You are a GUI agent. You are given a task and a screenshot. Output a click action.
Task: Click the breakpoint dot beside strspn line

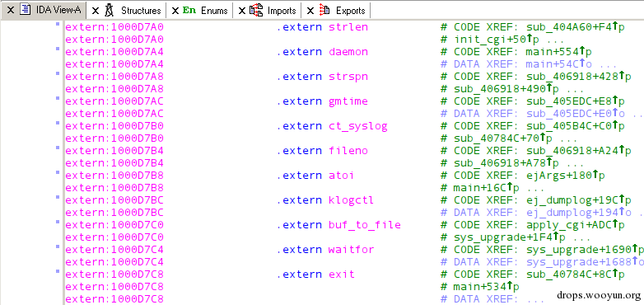pos(58,73)
